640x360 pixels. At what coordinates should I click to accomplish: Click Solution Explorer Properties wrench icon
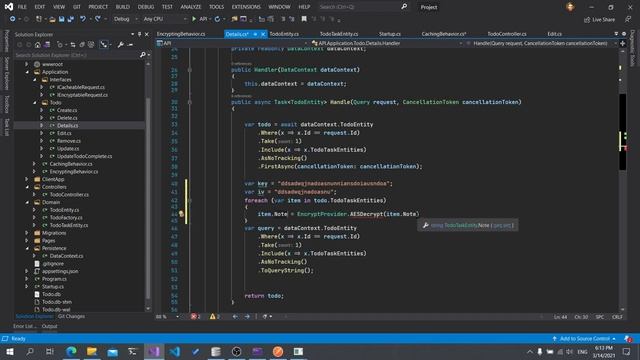[x=120, y=44]
